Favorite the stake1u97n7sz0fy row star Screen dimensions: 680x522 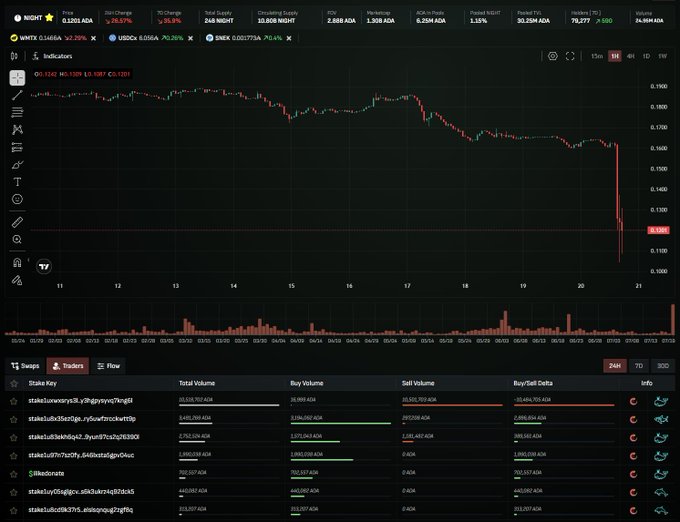pyautogui.click(x=14, y=456)
